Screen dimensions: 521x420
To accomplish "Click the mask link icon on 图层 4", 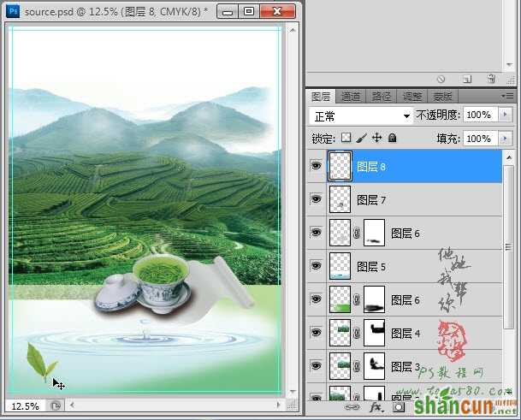I will coord(357,333).
